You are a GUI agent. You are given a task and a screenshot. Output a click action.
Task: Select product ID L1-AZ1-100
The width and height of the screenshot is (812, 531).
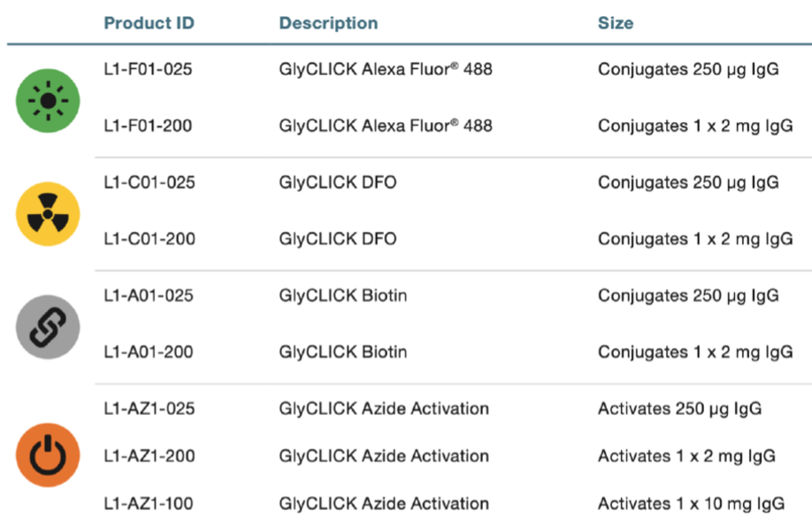click(x=149, y=504)
